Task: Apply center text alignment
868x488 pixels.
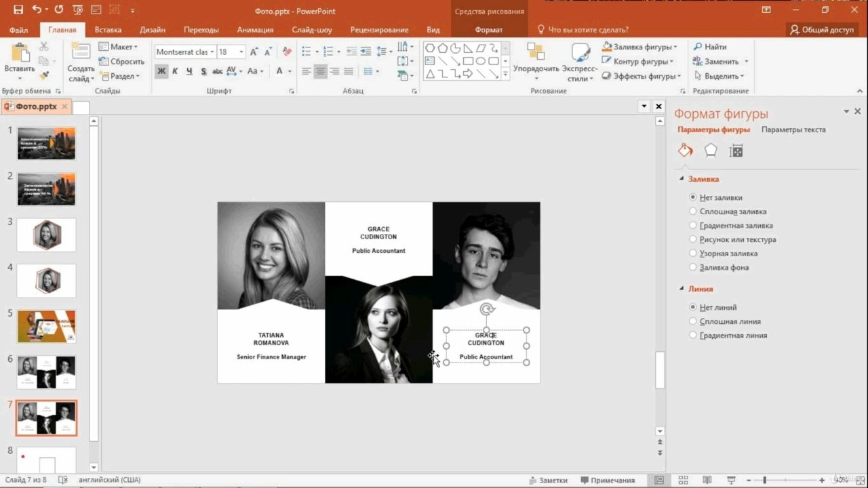Action: tap(321, 71)
